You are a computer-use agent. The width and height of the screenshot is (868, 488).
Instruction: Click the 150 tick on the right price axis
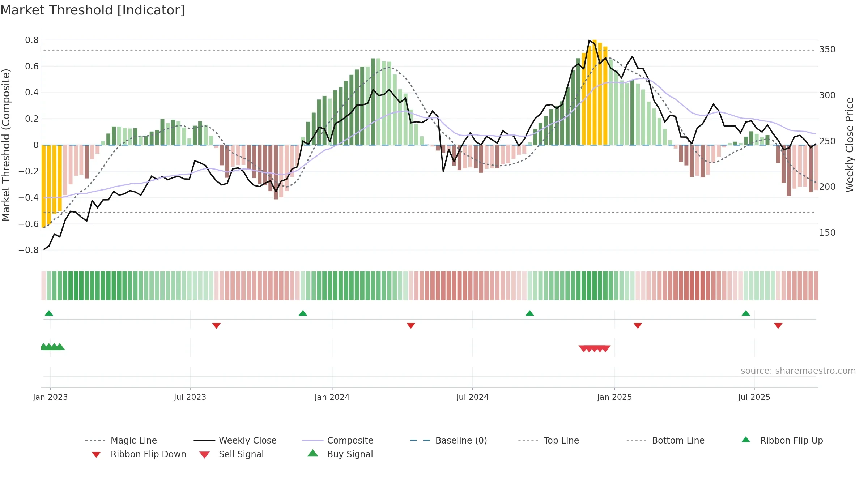click(827, 232)
